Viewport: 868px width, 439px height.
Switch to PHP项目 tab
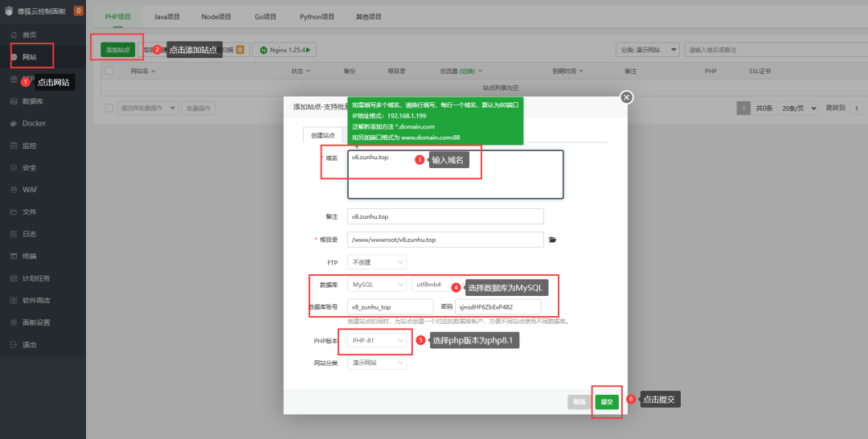tap(118, 17)
